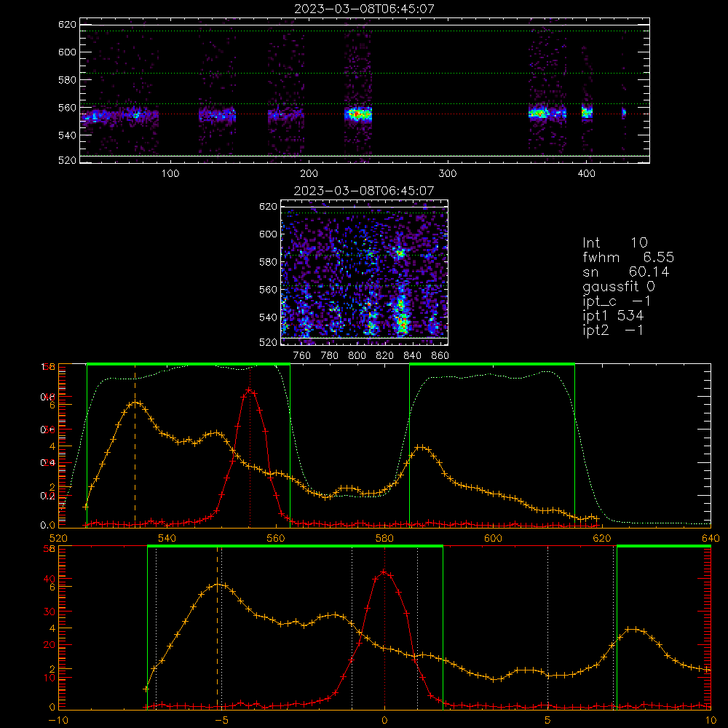Click tick label 780 under the square image
The width and height of the screenshot is (728, 728).
(x=330, y=356)
